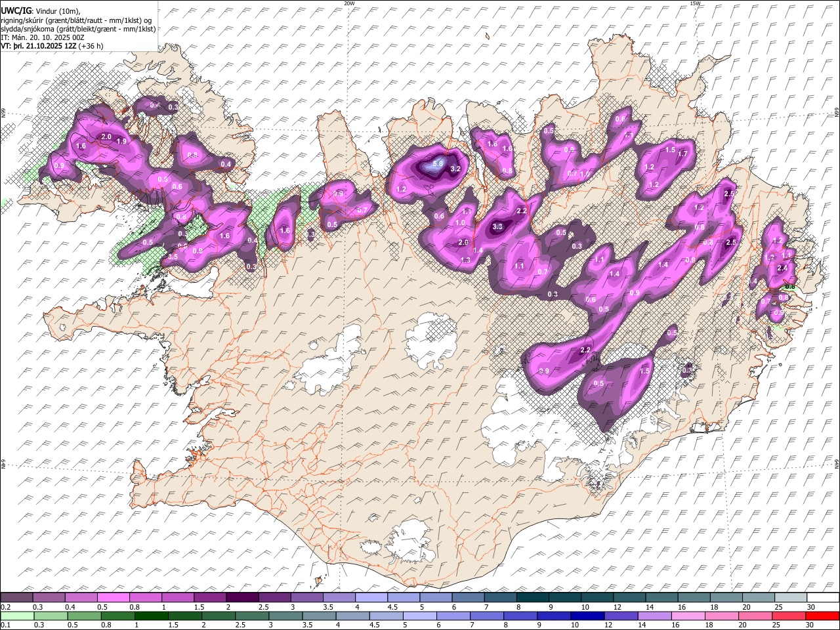Click the deep blue rain swatch at 10

point(587,616)
